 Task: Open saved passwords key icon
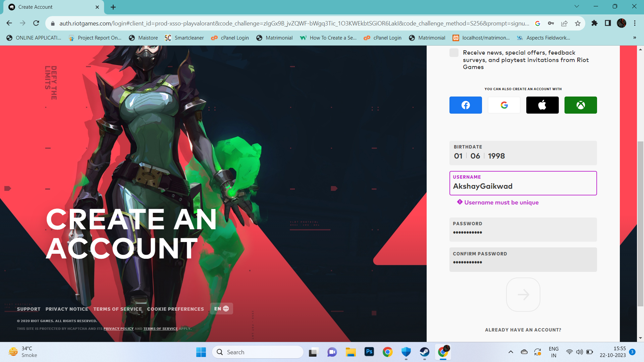point(551,23)
